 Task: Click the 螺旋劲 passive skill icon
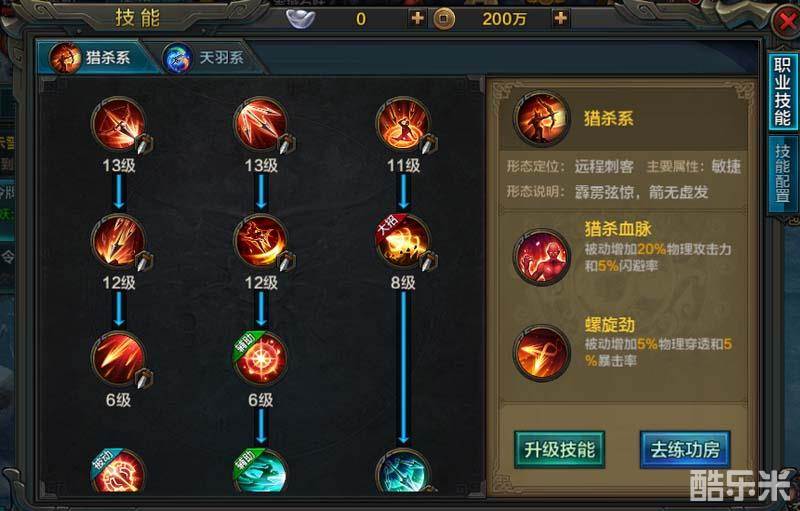[x=541, y=352]
